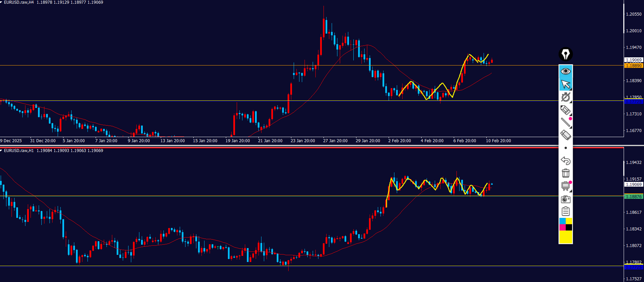Select the straight line drawing tool
Viewport: 644px width, 282px height.
point(565,123)
